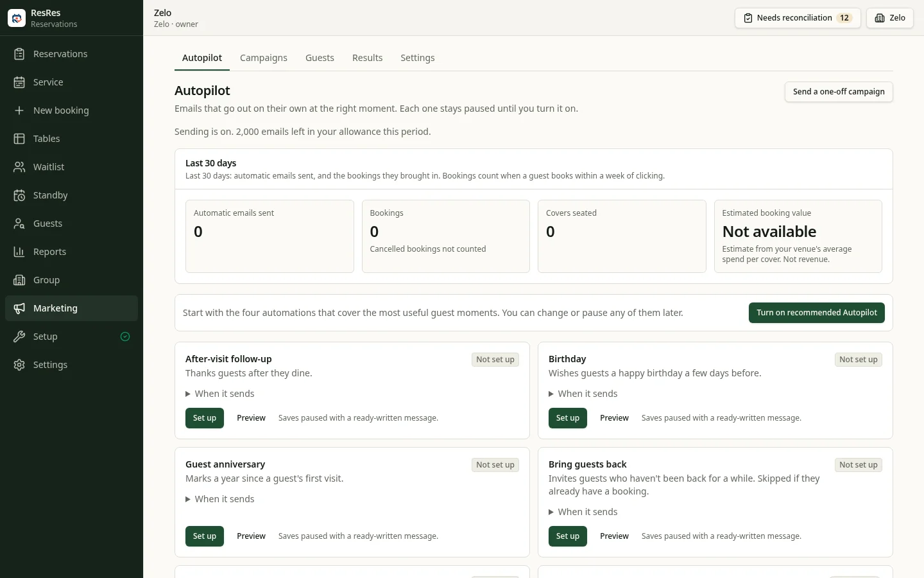Preview the Bring guests back email

point(614,536)
